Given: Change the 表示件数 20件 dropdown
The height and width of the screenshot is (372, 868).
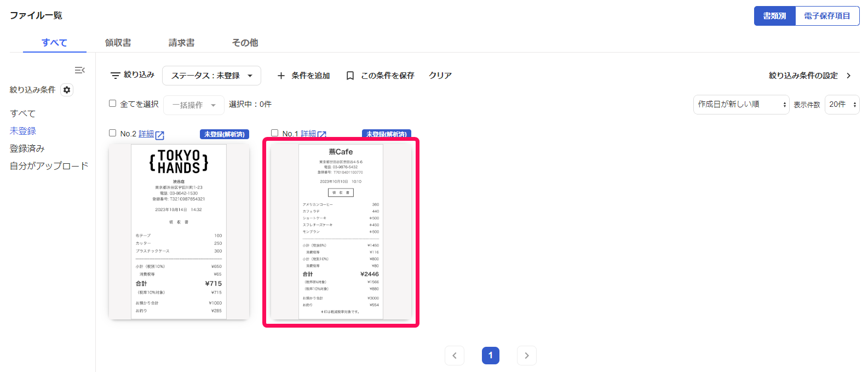Looking at the screenshot, I should (842, 104).
